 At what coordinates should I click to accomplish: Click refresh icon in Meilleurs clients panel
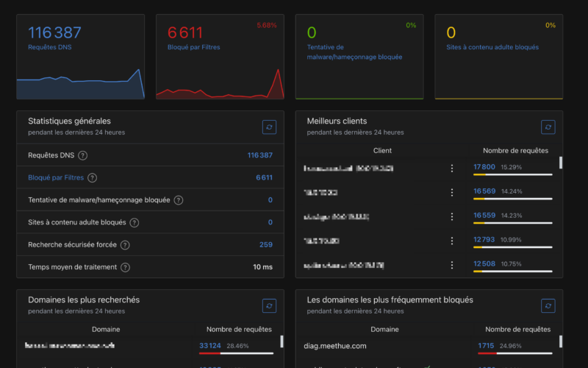(548, 127)
